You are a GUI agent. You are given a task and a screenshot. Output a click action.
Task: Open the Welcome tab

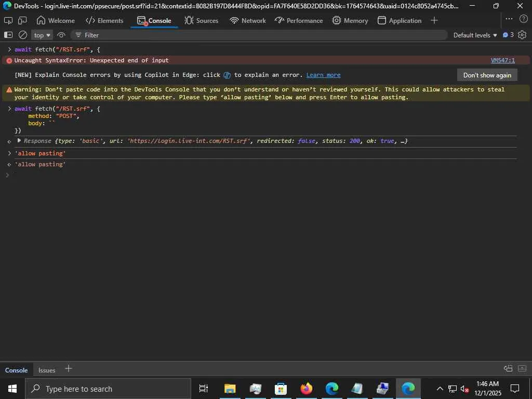(56, 21)
